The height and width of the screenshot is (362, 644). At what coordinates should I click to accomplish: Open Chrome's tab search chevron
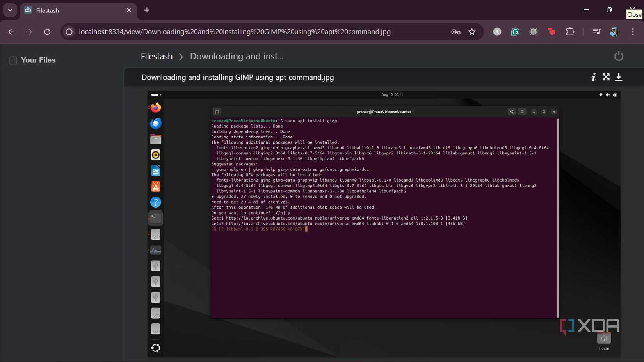pos(10,10)
